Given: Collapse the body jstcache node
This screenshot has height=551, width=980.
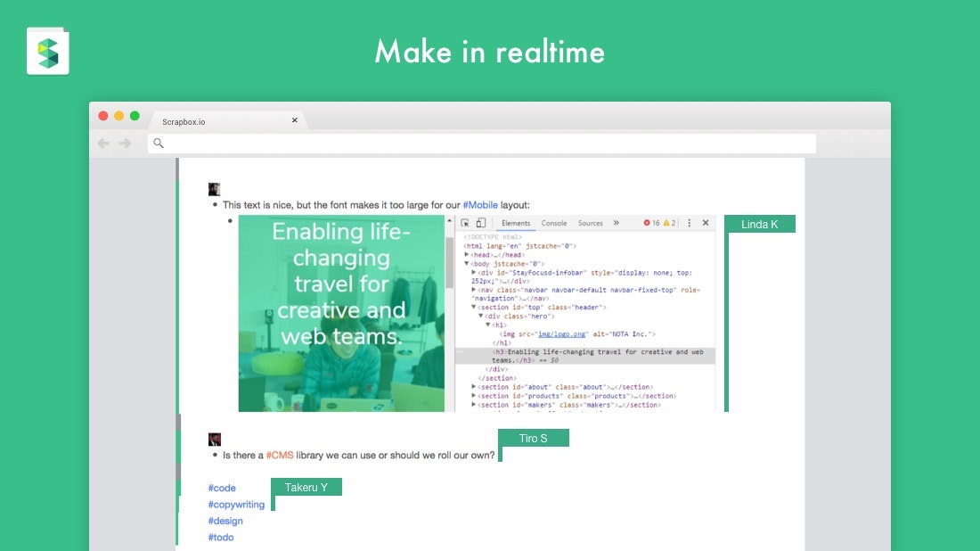Looking at the screenshot, I should tap(466, 263).
